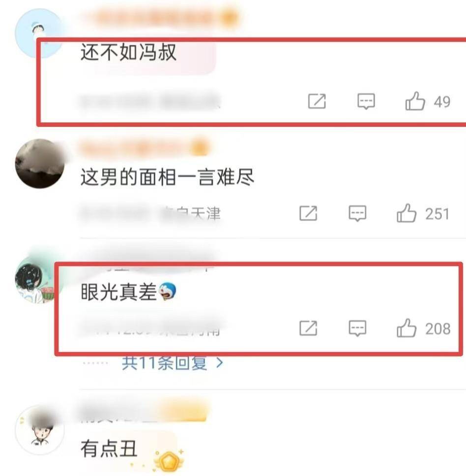Reply to the 还不如冯叔 comment

click(x=366, y=101)
